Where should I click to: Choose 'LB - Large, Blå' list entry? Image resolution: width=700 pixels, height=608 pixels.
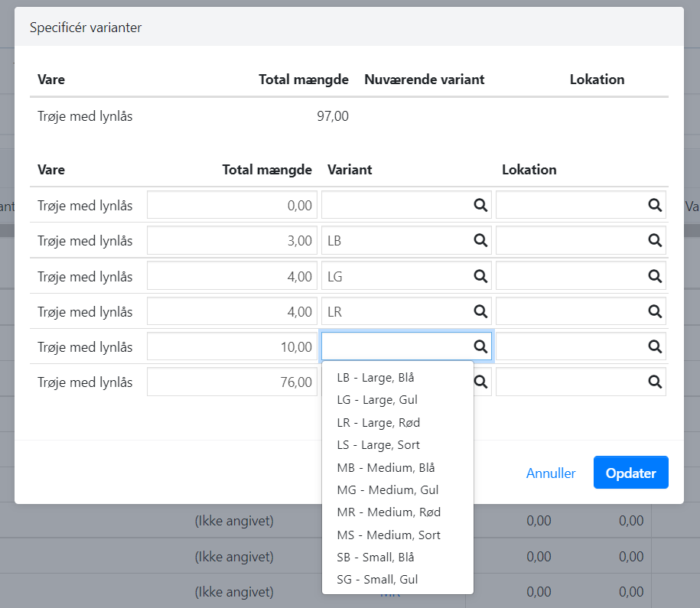(x=376, y=377)
